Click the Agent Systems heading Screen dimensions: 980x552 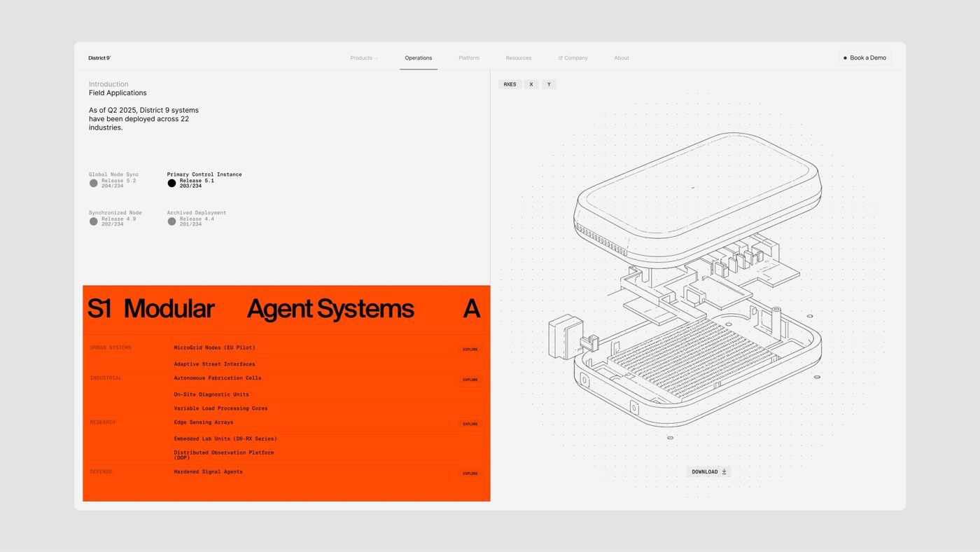tap(330, 309)
